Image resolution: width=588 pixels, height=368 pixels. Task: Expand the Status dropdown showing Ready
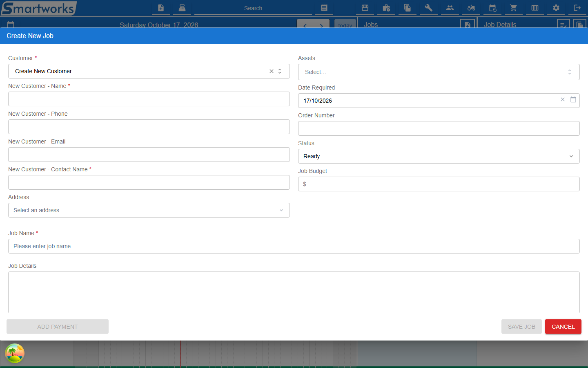click(439, 156)
